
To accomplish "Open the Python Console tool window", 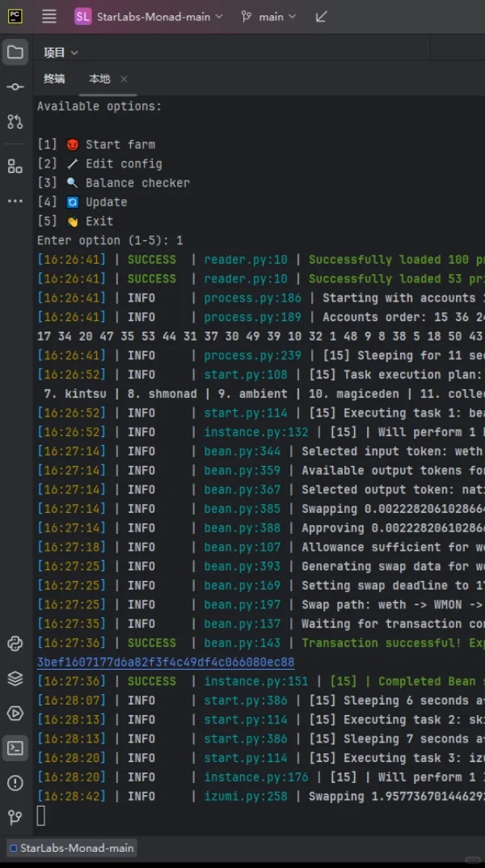I will 15,643.
